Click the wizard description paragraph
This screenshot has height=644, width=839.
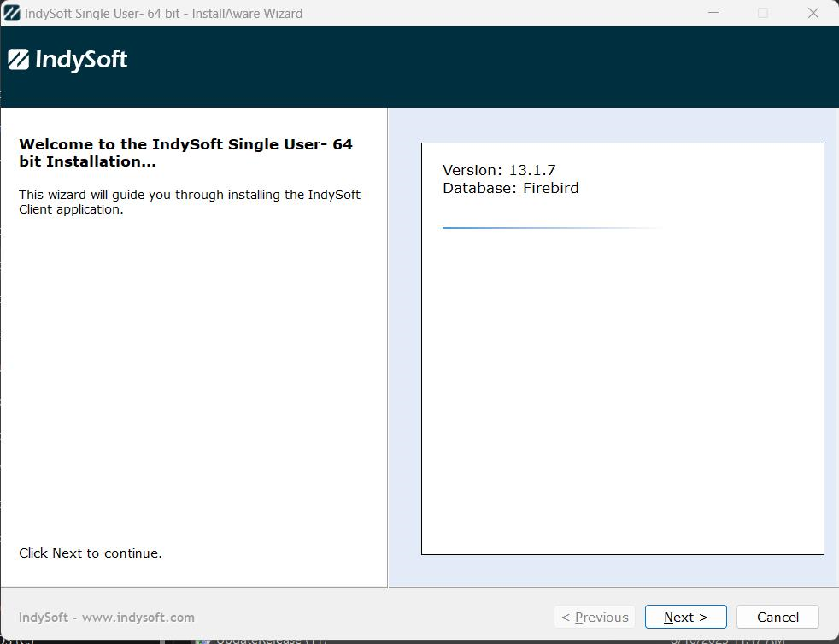click(190, 202)
